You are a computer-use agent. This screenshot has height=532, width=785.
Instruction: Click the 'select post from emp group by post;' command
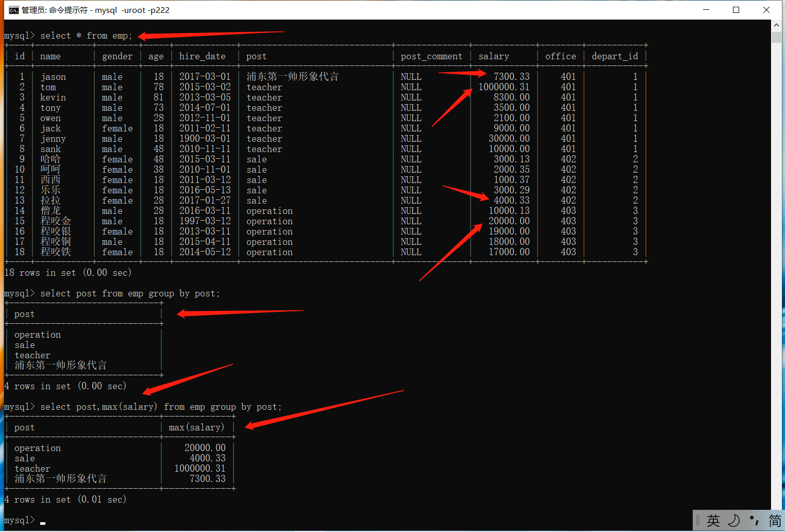tap(130, 293)
